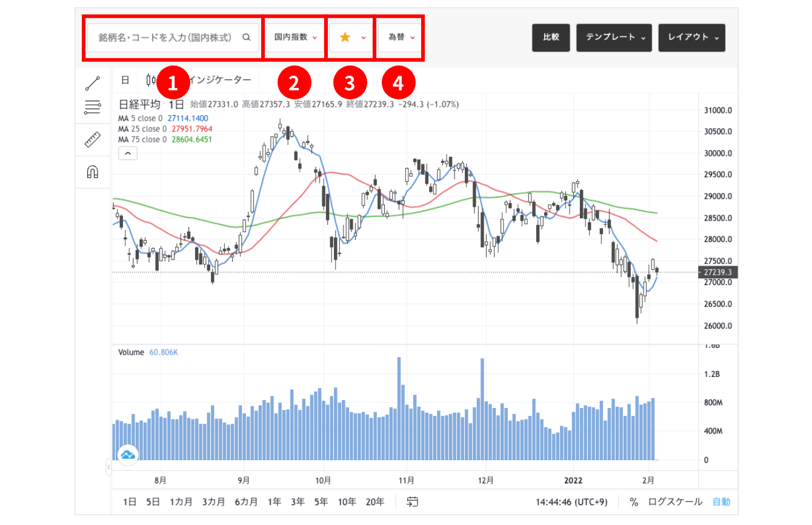The height and width of the screenshot is (525, 812).
Task: Click the blue cloud logo icon
Action: 128,454
